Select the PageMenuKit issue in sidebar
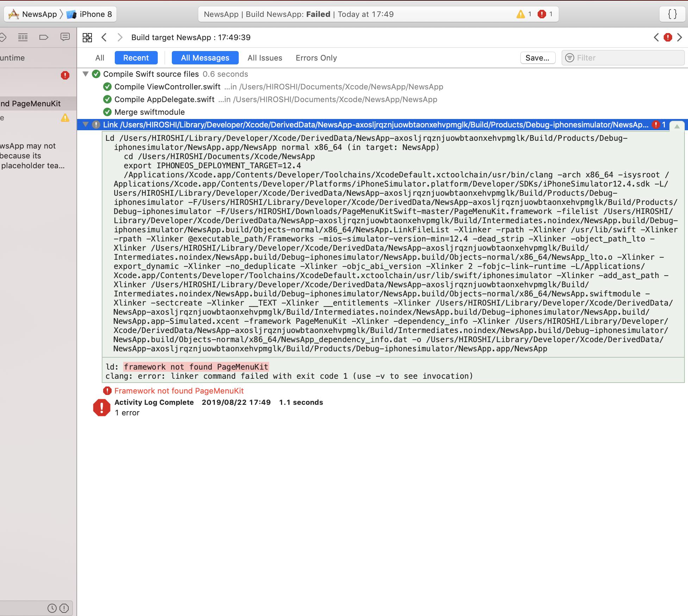Image resolution: width=688 pixels, height=616 pixels. tap(38, 103)
